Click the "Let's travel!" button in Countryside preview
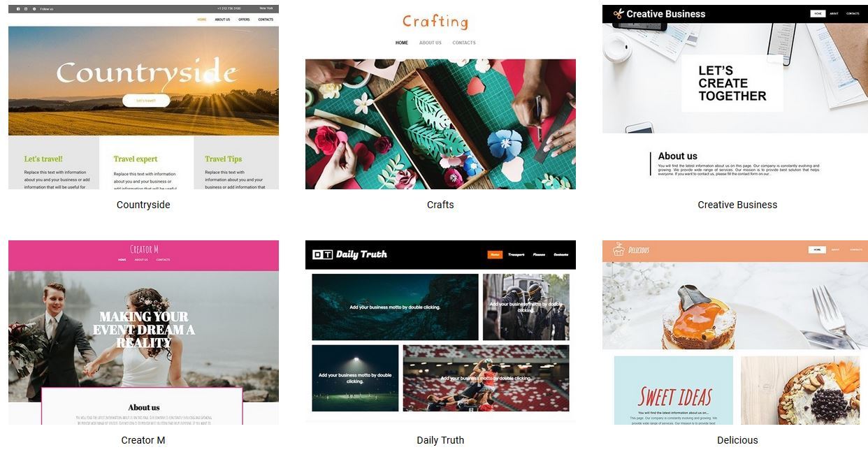This screenshot has height=452, width=868. coord(146,101)
